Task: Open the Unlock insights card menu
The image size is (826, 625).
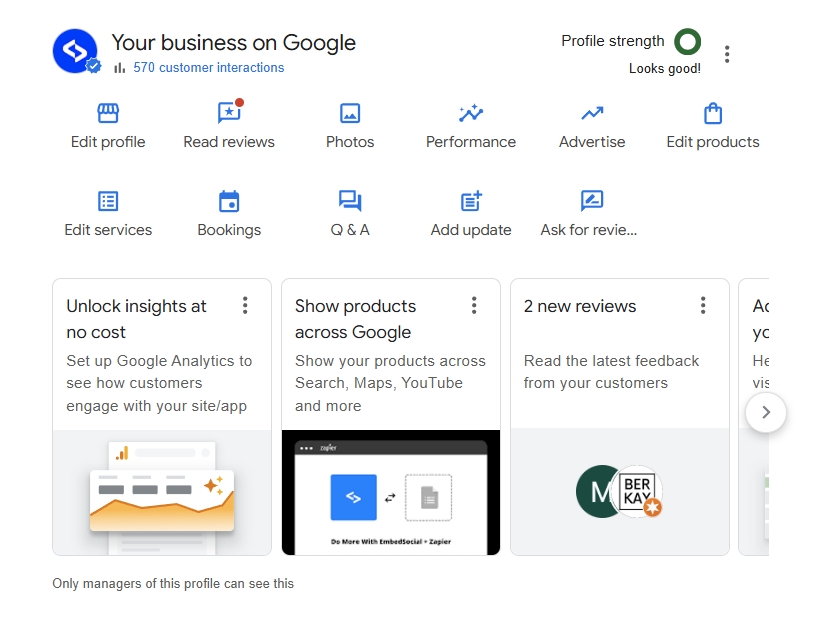Action: coord(245,305)
